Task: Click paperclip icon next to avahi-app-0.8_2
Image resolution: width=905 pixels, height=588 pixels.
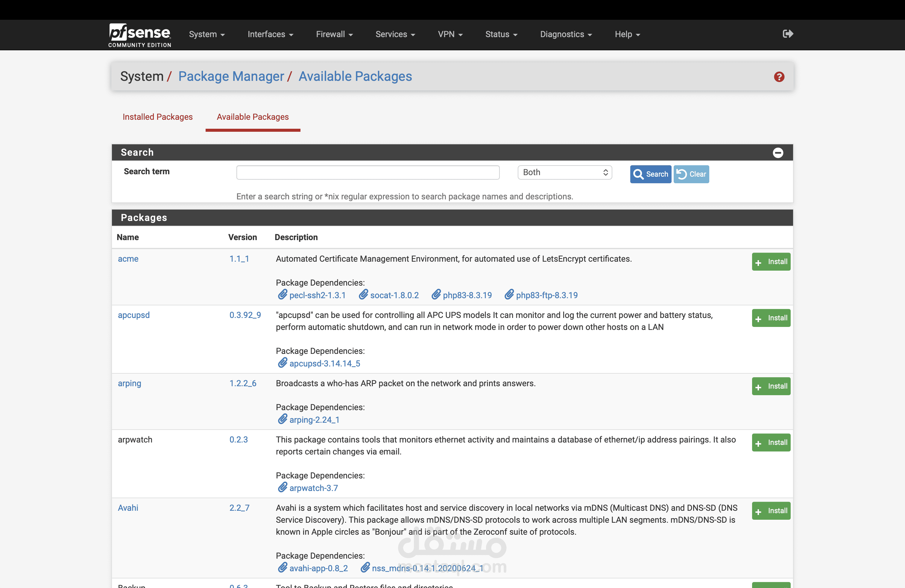Action: tap(282, 568)
